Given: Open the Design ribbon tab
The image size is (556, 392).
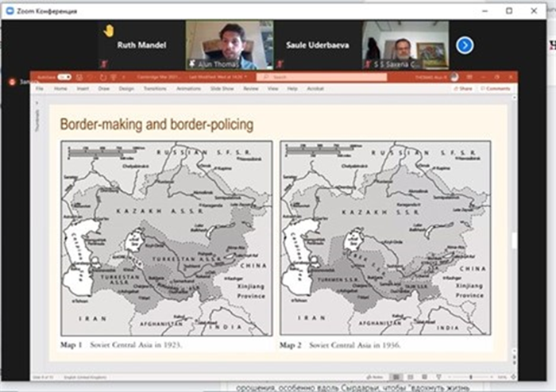Looking at the screenshot, I should coord(126,89).
